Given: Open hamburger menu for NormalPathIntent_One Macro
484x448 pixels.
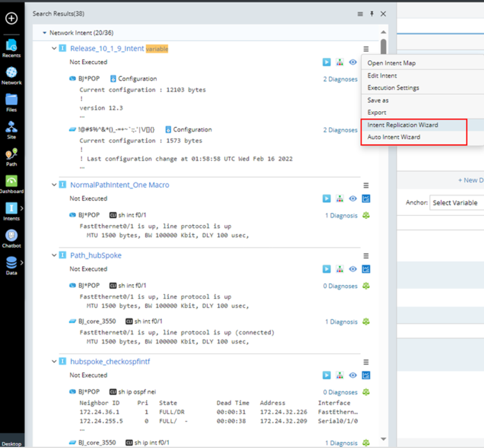Looking at the screenshot, I should (366, 186).
